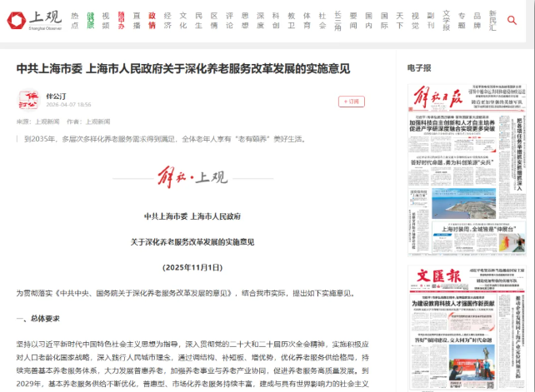The height and width of the screenshot is (392, 535).
Task: Click the paragraph beginning 为贯彻落实
Action: coord(187,293)
